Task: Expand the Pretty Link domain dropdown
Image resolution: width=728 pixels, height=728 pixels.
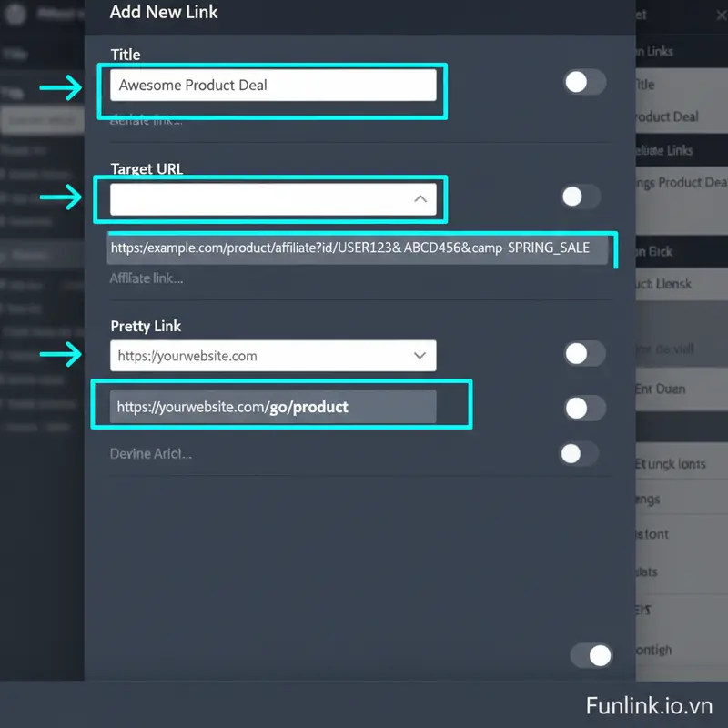Action: [x=420, y=356]
